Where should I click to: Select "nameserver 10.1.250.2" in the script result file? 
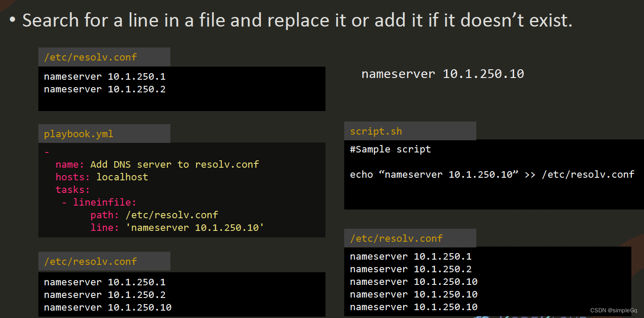pos(410,269)
